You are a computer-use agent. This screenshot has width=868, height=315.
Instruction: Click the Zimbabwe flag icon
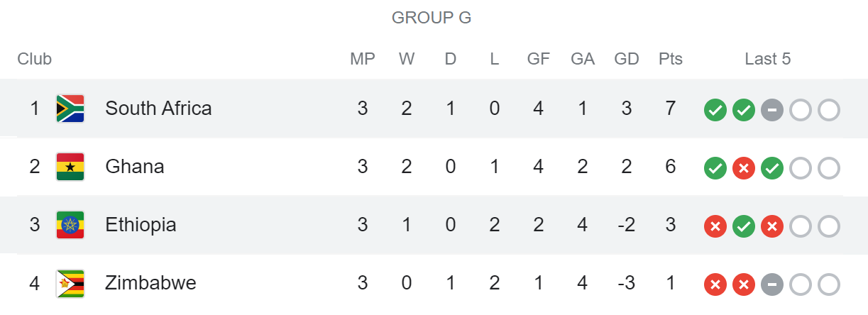pos(70,283)
